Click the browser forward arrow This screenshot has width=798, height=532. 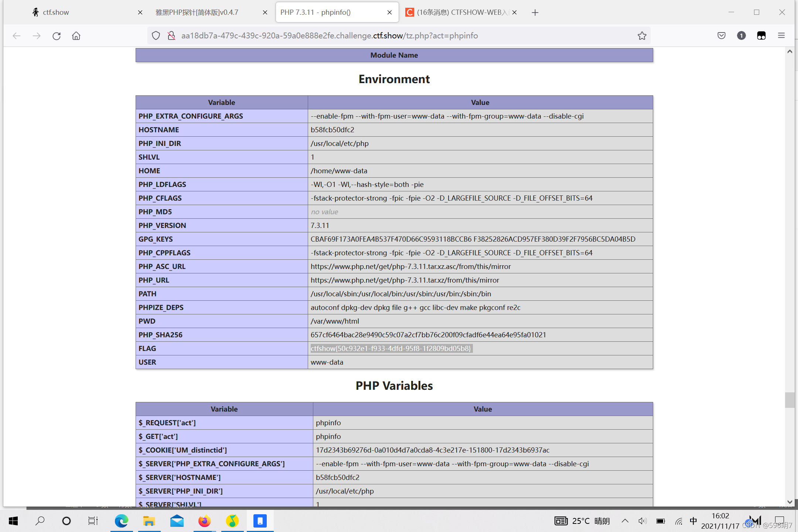click(37, 36)
